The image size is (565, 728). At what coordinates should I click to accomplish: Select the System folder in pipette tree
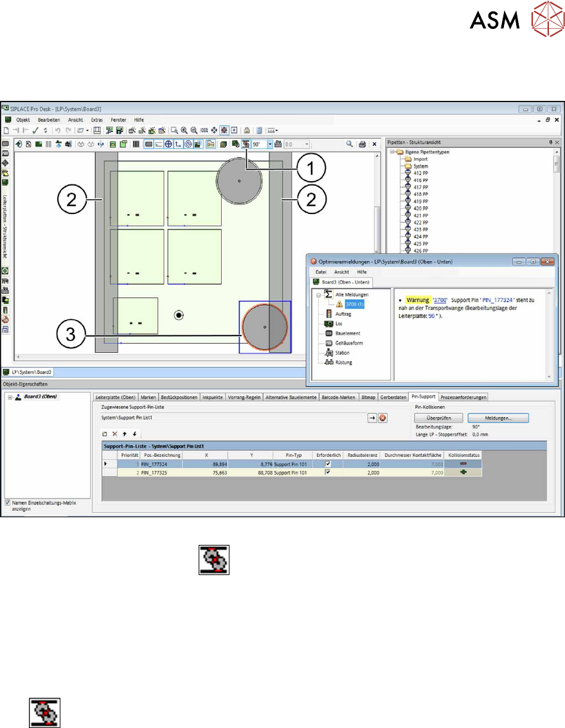(x=420, y=166)
